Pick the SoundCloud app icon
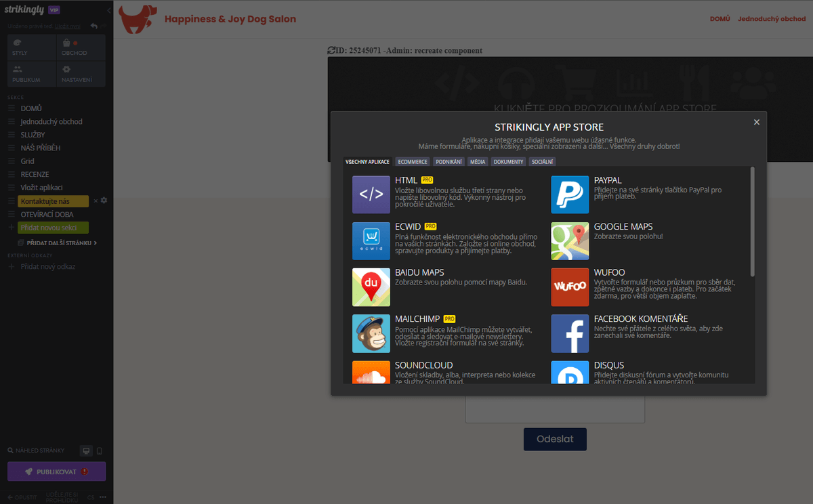Viewport: 813px width, 504px height. tap(371, 373)
